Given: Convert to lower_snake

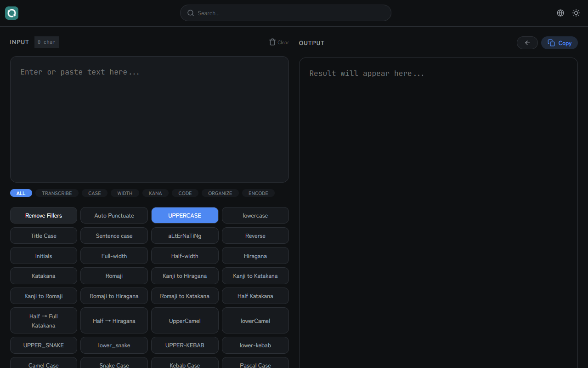Looking at the screenshot, I should tap(114, 345).
